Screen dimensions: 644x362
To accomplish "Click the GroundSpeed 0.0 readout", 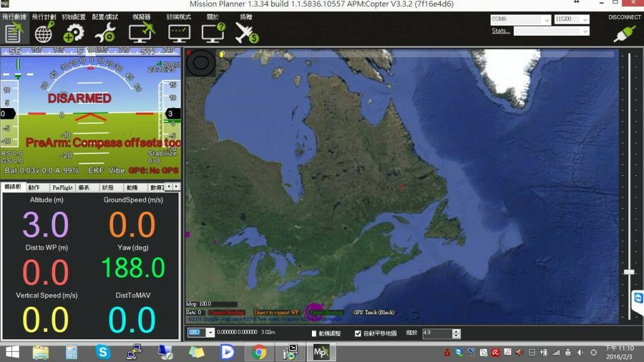I will 132,224.
